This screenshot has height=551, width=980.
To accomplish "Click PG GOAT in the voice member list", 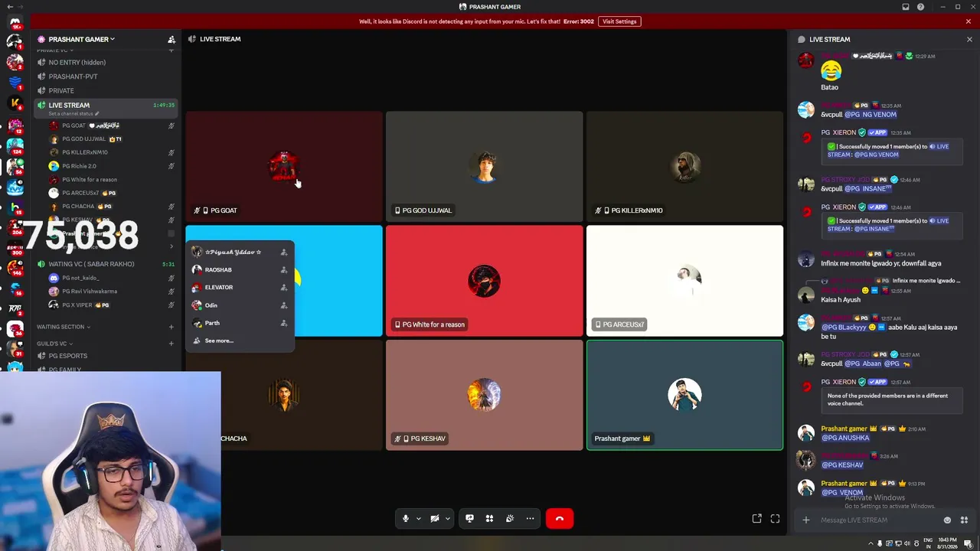I will pos(111,126).
